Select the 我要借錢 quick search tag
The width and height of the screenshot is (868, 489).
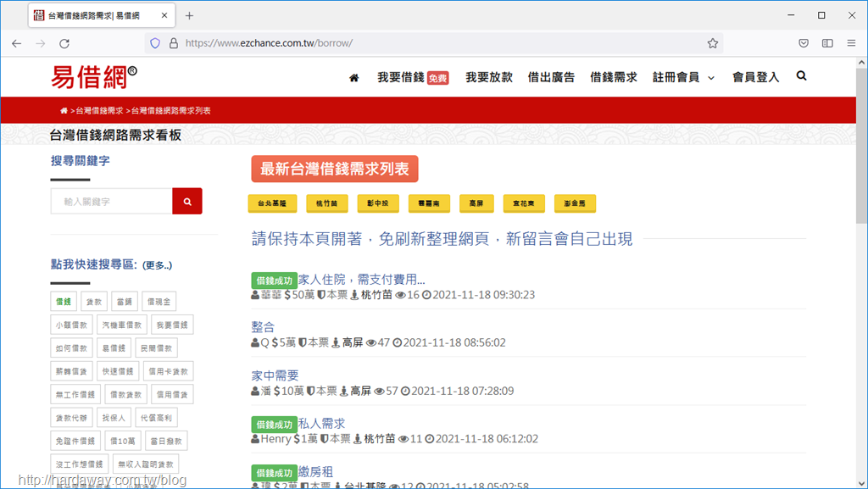click(x=172, y=325)
